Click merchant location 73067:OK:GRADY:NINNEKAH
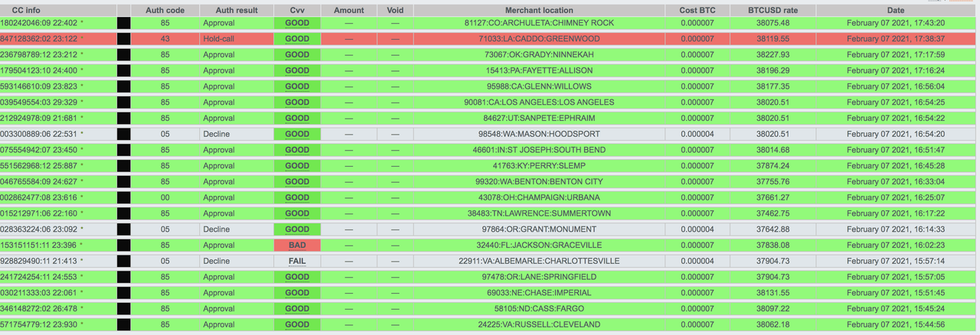Image resolution: width=980 pixels, height=335 pixels. [x=539, y=55]
